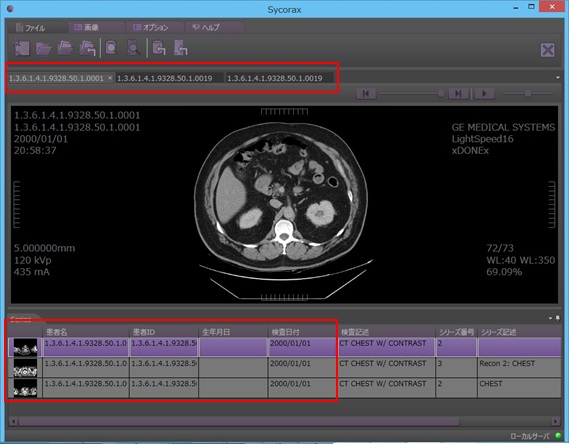Click the search magnifier toolbar icon

point(134,48)
